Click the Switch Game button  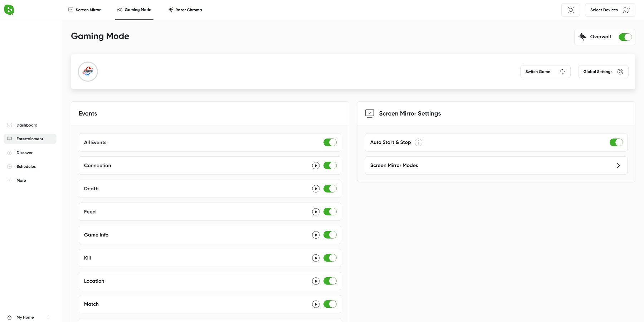(545, 72)
